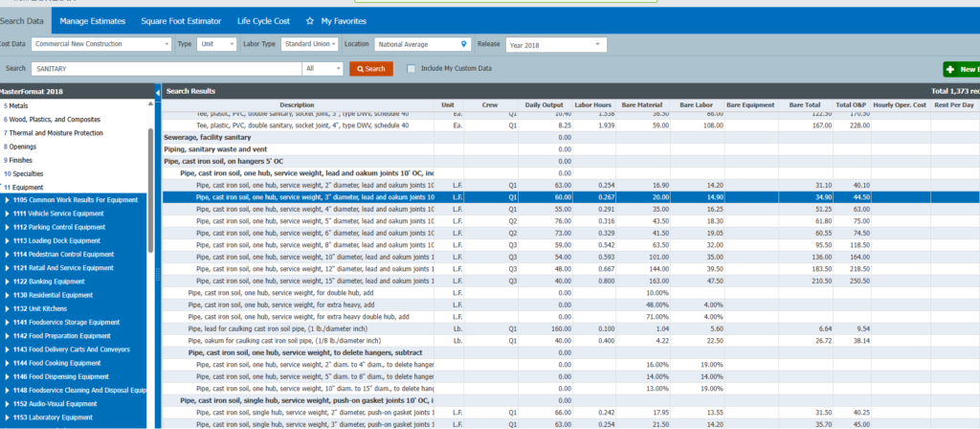Expand 1111 Vehicle Service Equipment node

(7, 214)
